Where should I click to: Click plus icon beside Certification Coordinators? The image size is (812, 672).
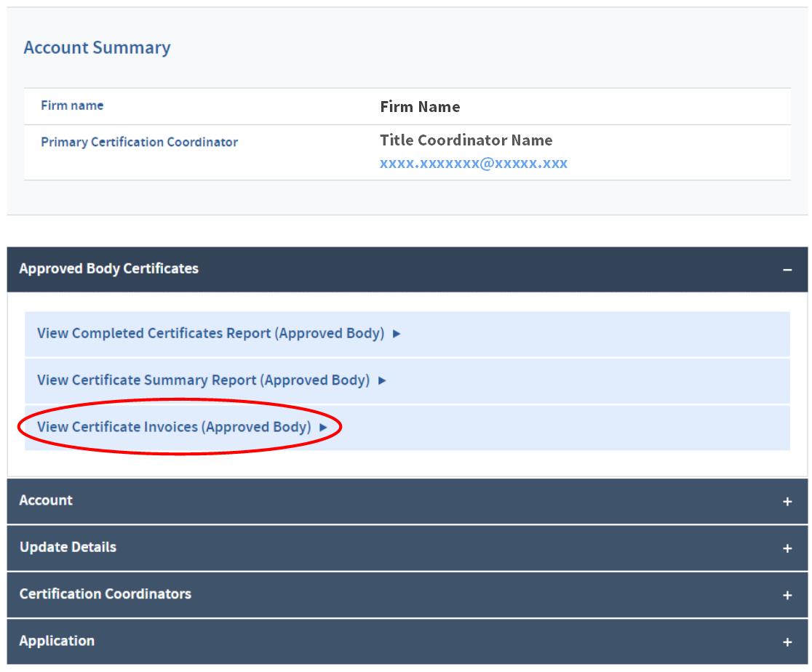tap(787, 596)
